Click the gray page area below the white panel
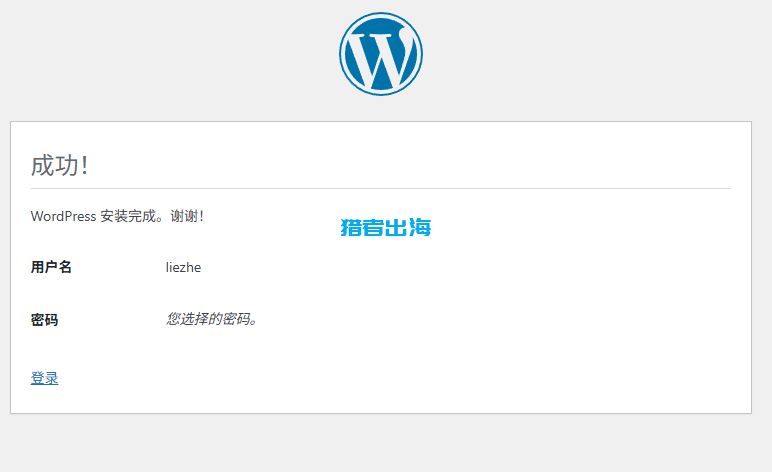Image resolution: width=772 pixels, height=472 pixels. point(380,443)
